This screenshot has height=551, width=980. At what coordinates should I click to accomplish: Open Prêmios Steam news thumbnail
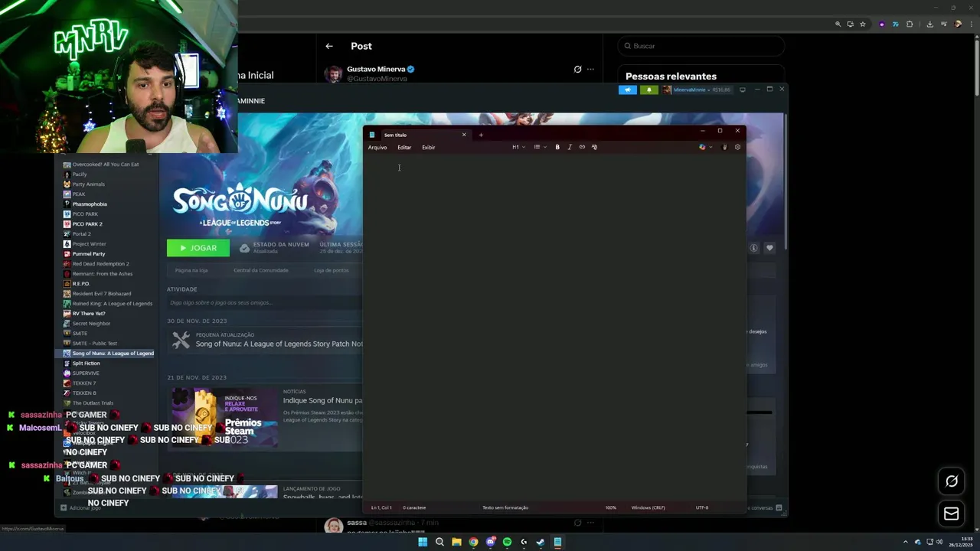point(224,417)
